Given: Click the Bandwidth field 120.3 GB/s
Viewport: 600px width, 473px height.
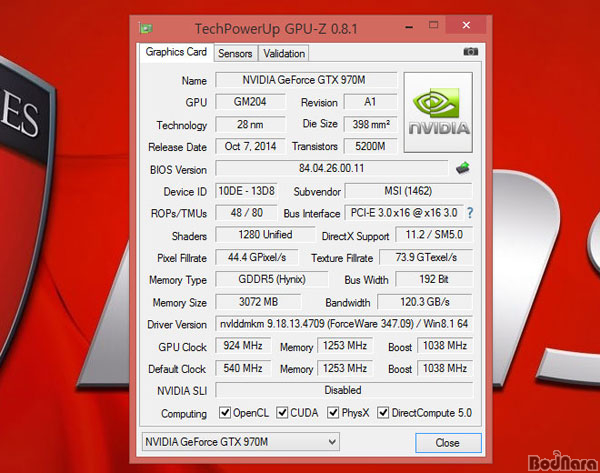Looking at the screenshot, I should click(x=425, y=302).
